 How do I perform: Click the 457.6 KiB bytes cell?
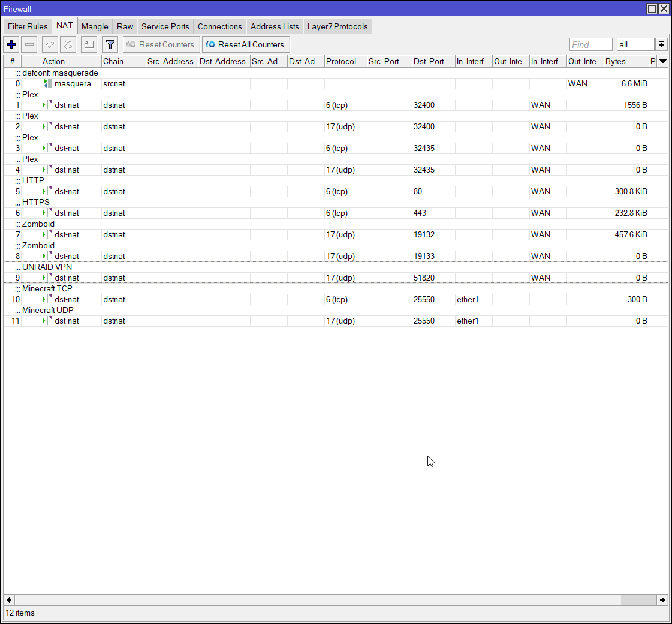point(626,234)
